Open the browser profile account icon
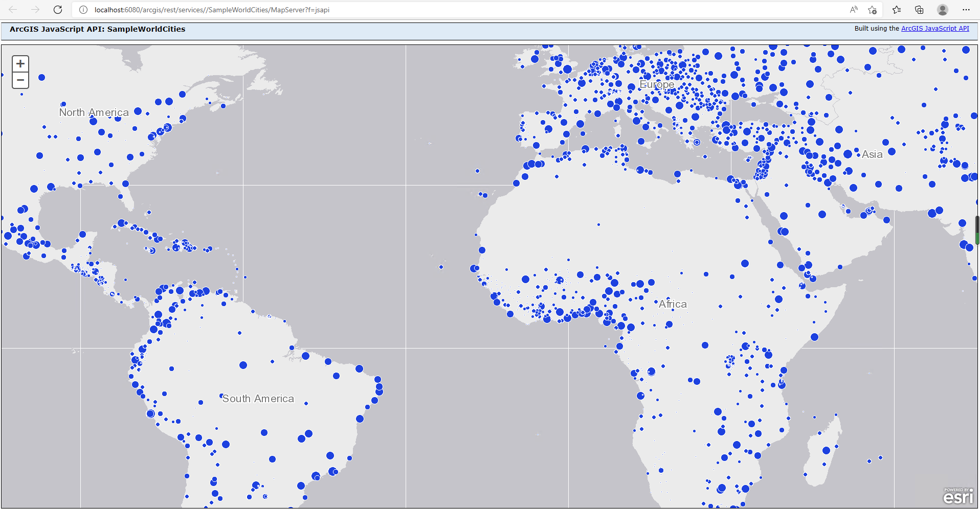 [943, 10]
